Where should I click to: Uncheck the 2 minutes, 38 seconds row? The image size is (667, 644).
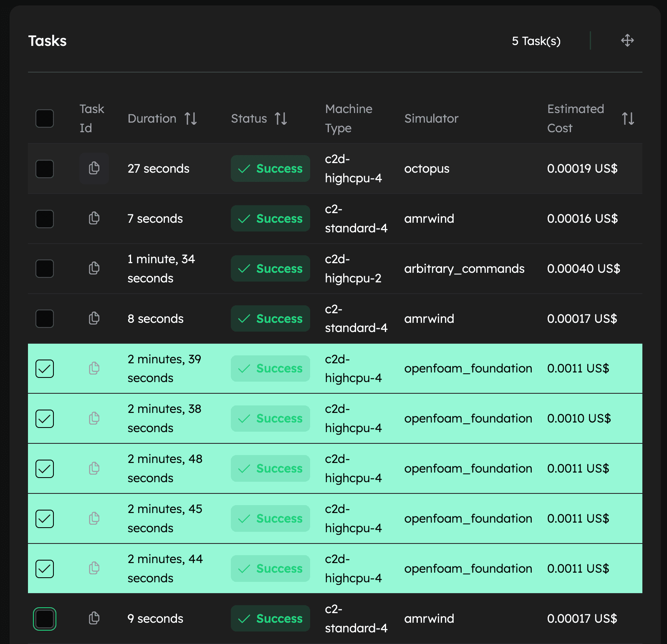[x=45, y=419]
